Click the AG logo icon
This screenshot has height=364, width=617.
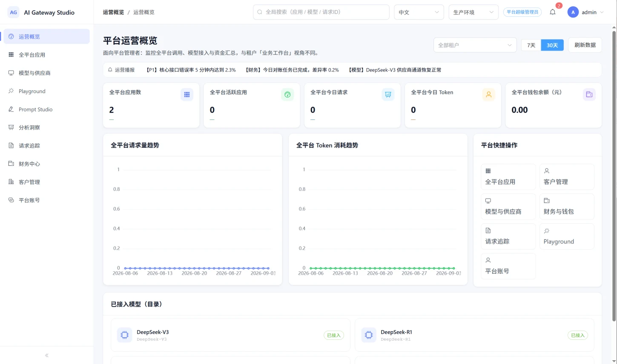[14, 12]
